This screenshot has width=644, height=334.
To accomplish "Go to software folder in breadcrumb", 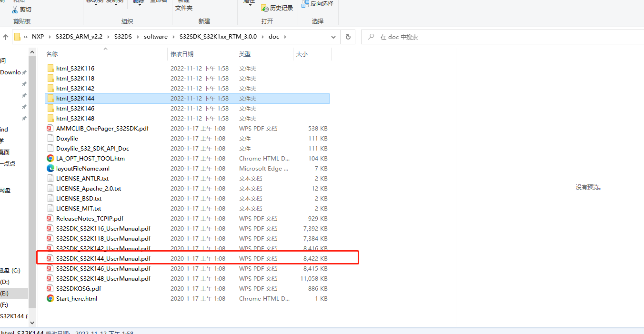I will [156, 37].
